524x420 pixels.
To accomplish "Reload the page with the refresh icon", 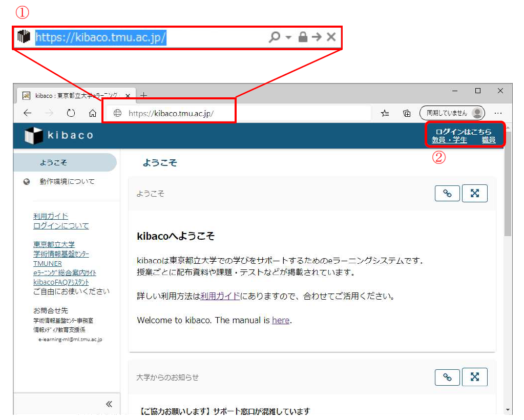I will pyautogui.click(x=71, y=113).
